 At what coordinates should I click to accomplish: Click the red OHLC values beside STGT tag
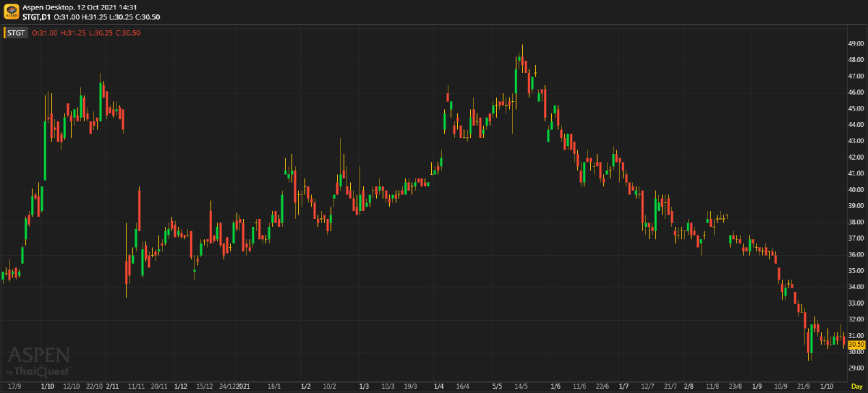pos(90,33)
